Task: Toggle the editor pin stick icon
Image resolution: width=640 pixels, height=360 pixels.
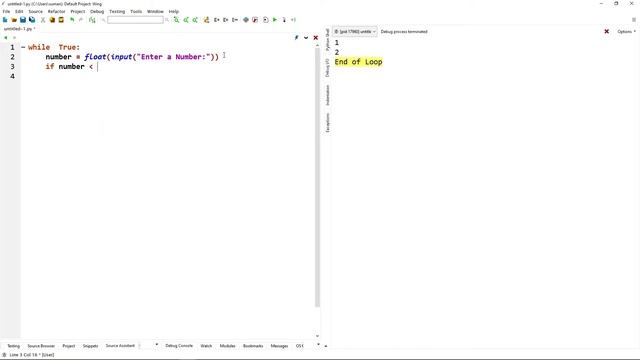Action: click(x=296, y=38)
